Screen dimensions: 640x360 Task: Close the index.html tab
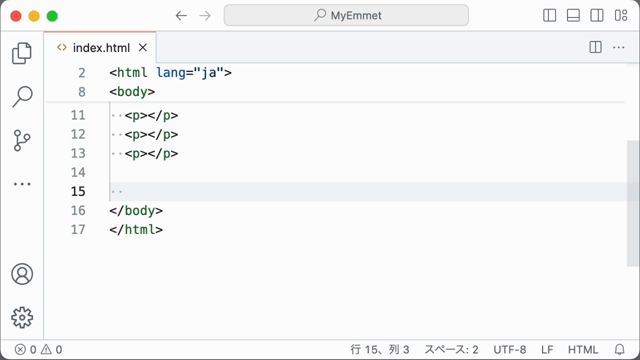pyautogui.click(x=143, y=48)
